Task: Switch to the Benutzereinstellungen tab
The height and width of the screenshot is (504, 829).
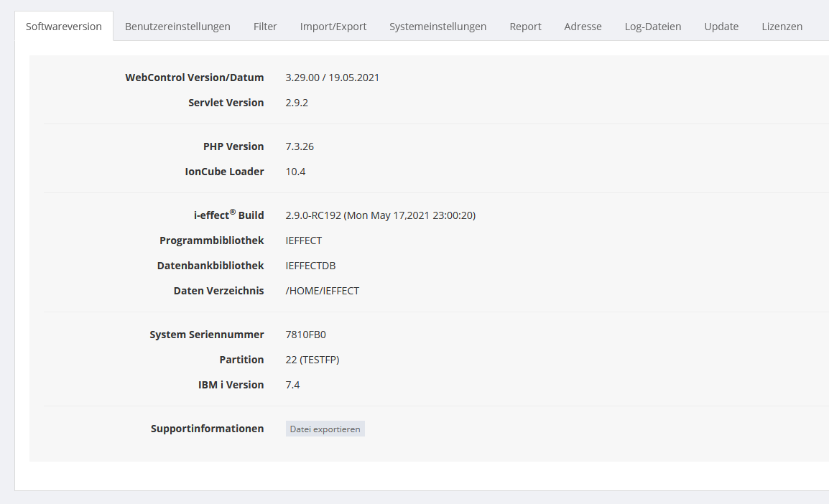Action: click(x=177, y=27)
